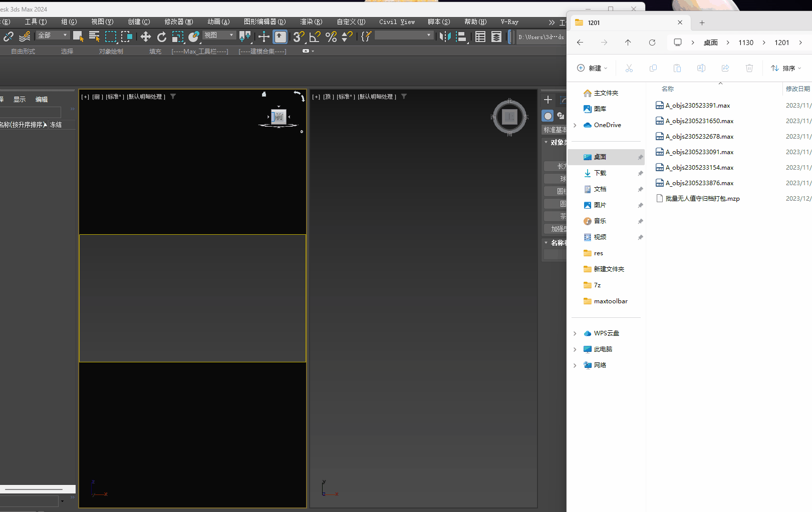
Task: Expand the 此电脑 tree node
Action: pos(575,349)
